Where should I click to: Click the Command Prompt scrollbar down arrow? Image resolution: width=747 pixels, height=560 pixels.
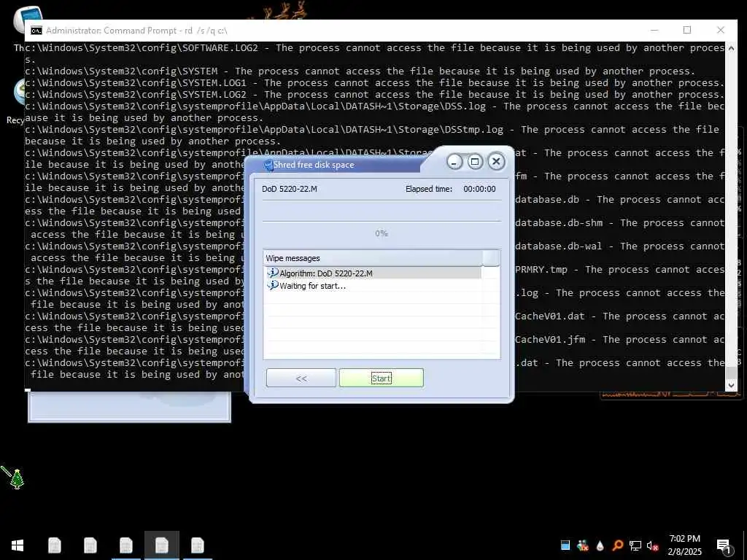[731, 386]
